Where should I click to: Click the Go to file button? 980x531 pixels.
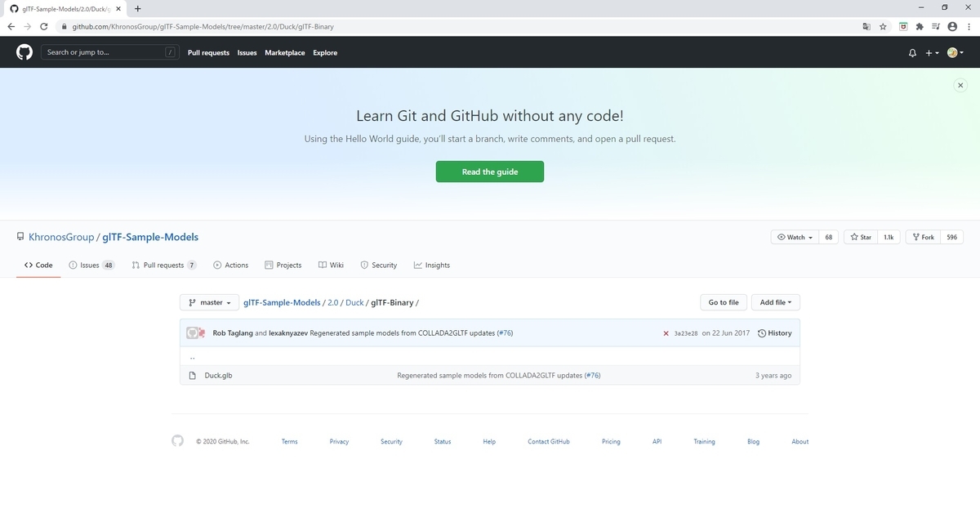(x=724, y=302)
